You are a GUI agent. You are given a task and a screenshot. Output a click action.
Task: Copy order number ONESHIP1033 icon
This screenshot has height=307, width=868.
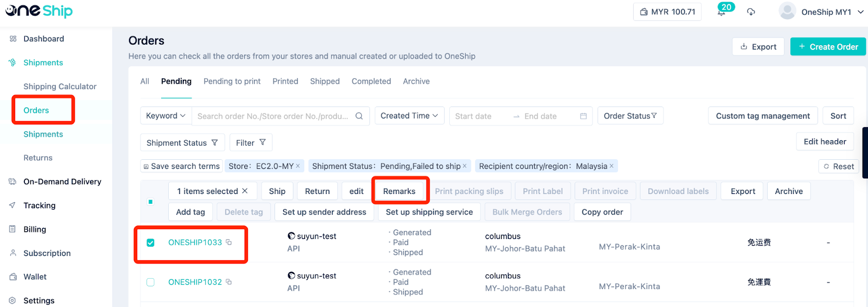point(229,242)
